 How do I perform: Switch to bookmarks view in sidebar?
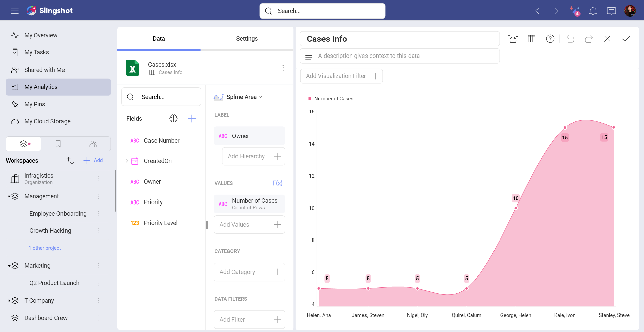coord(58,144)
